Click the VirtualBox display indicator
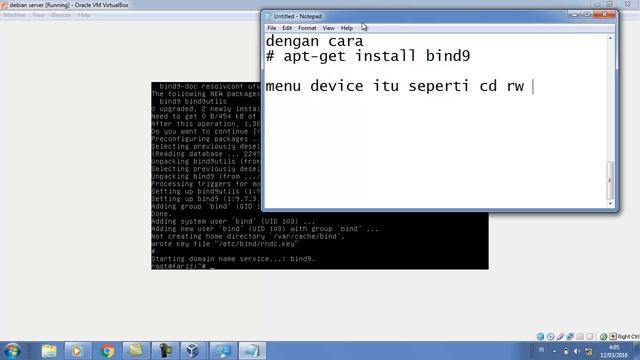640x360 pixels. click(589, 336)
